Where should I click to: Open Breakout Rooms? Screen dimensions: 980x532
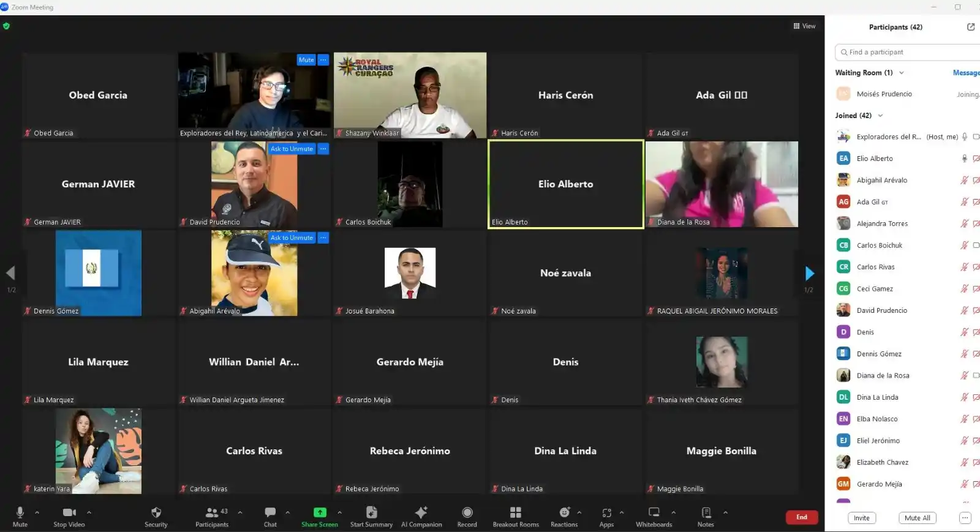click(x=515, y=513)
